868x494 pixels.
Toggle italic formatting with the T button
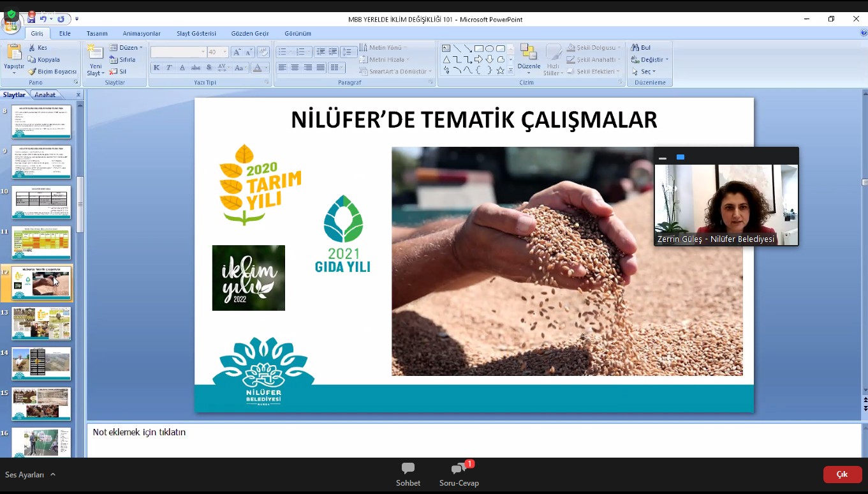click(x=169, y=68)
